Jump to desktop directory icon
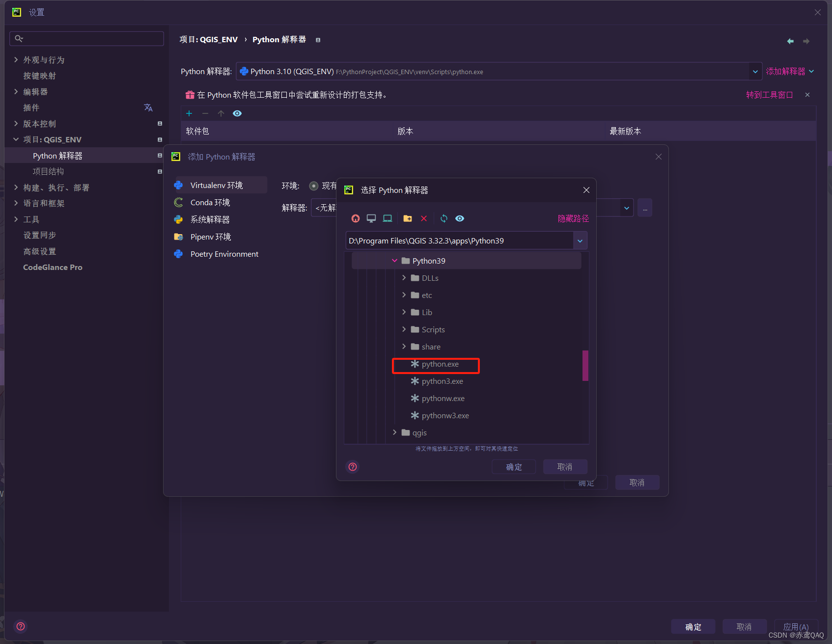 click(x=371, y=218)
